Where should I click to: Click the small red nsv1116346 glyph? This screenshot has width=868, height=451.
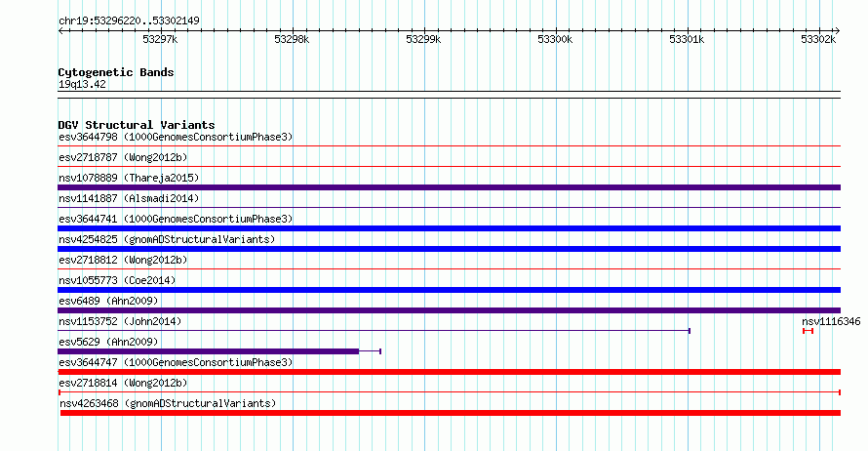click(808, 331)
